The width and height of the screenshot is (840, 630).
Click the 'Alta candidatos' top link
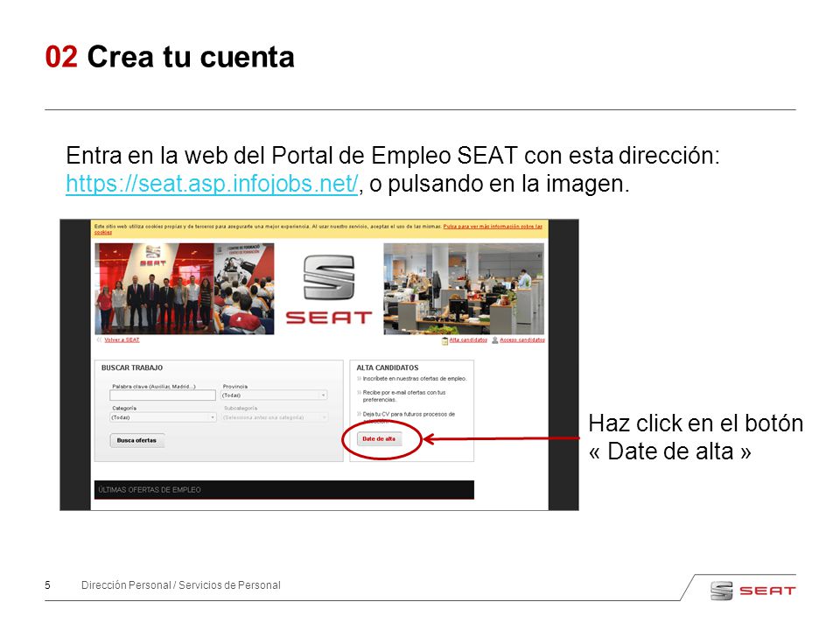point(468,340)
